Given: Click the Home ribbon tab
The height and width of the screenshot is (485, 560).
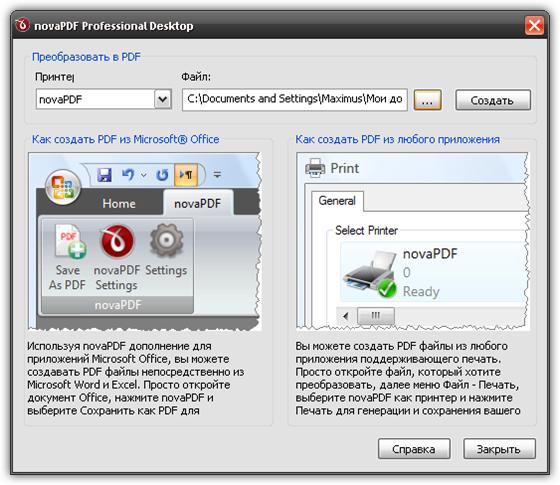Looking at the screenshot, I should pyautogui.click(x=119, y=204).
